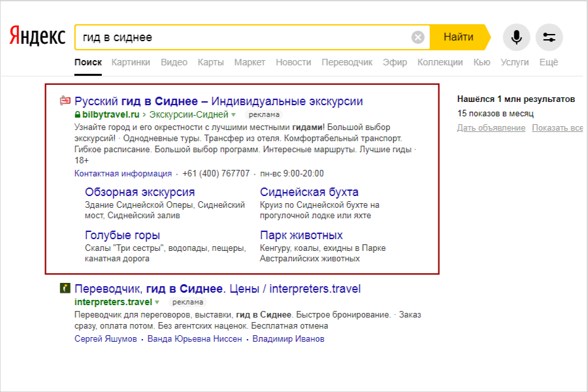Switch to the Переводчик tab

coord(347,62)
